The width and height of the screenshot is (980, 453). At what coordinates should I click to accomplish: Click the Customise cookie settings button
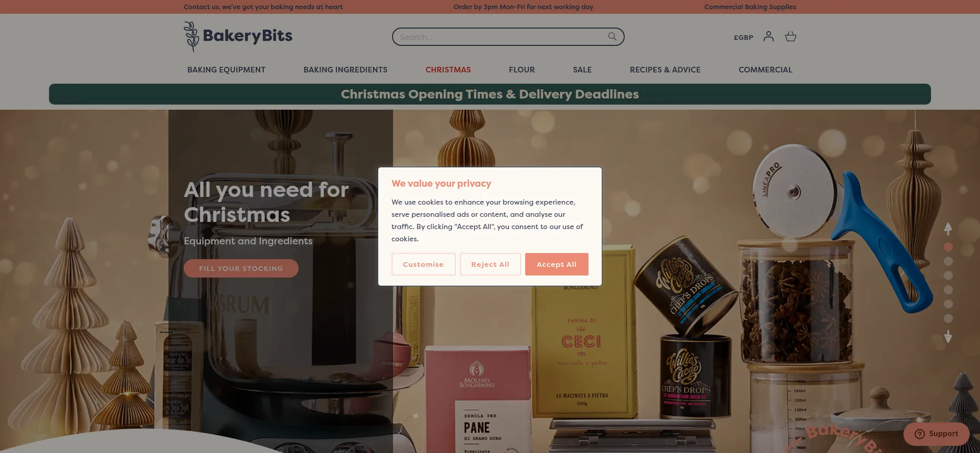click(423, 264)
